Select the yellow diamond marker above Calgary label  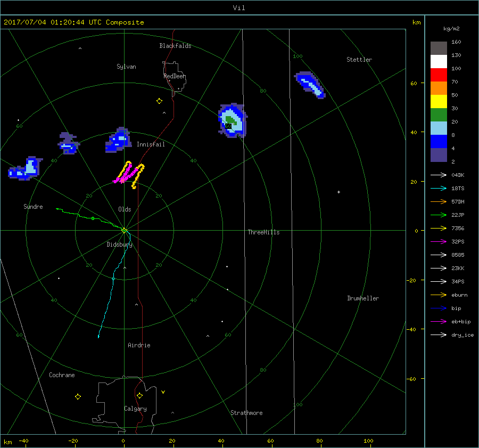pyautogui.click(x=139, y=395)
